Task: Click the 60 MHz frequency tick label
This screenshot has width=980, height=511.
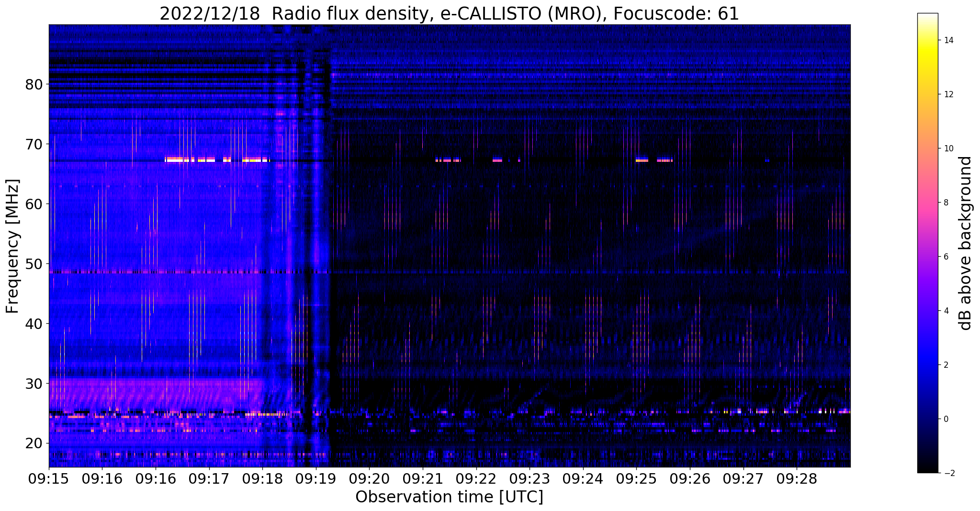Action: [x=34, y=204]
